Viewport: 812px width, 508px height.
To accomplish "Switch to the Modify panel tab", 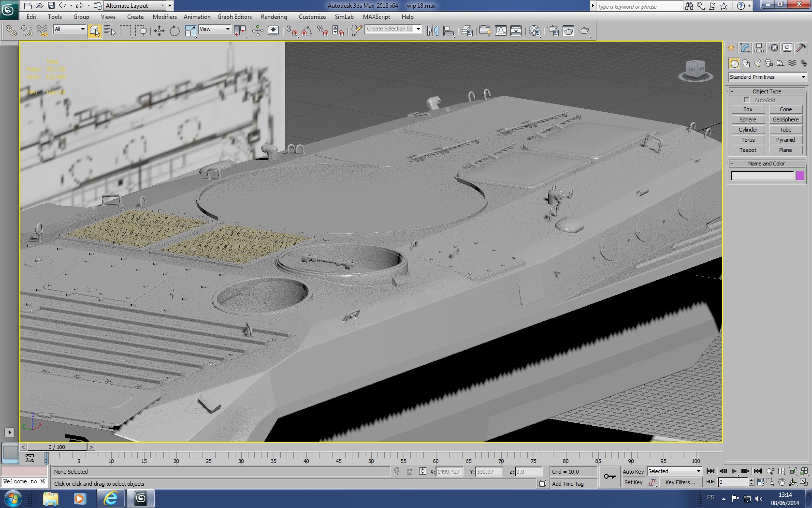I will pos(745,48).
